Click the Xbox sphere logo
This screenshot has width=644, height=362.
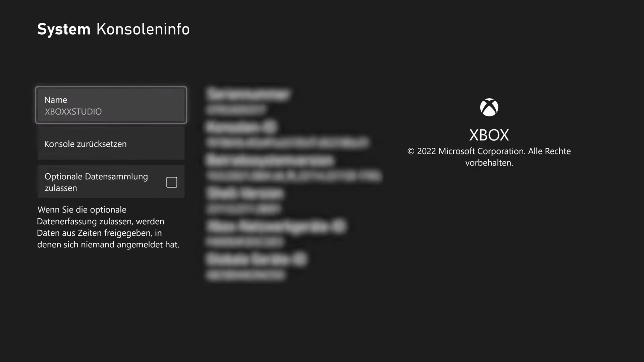(x=489, y=107)
